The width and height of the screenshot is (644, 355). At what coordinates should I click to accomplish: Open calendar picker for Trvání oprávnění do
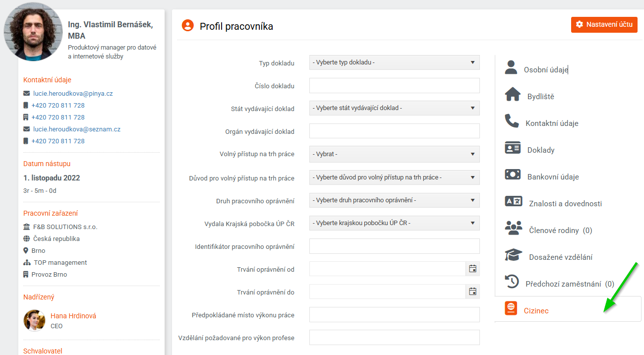coord(472,292)
